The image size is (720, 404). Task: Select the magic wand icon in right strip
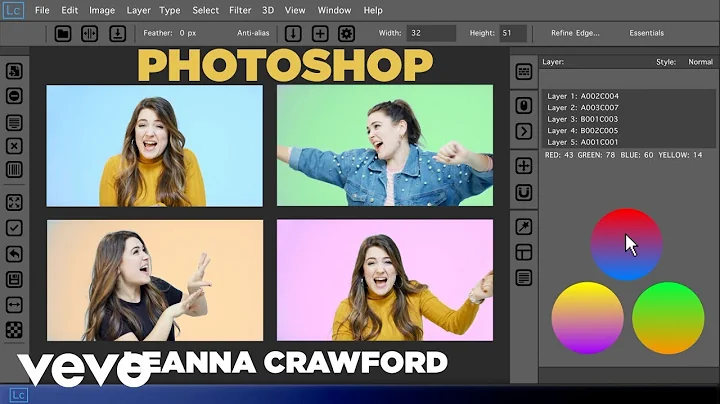click(523, 227)
